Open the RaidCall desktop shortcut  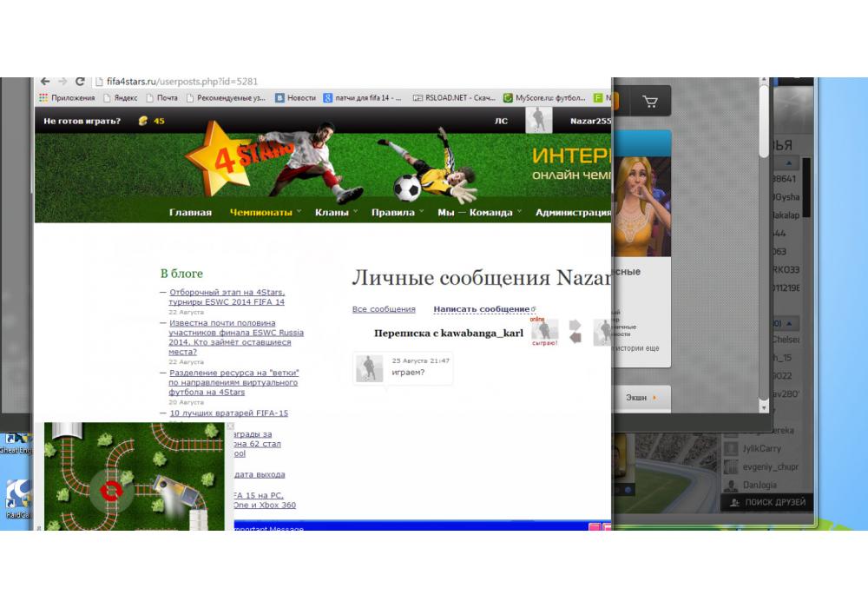coord(17,499)
